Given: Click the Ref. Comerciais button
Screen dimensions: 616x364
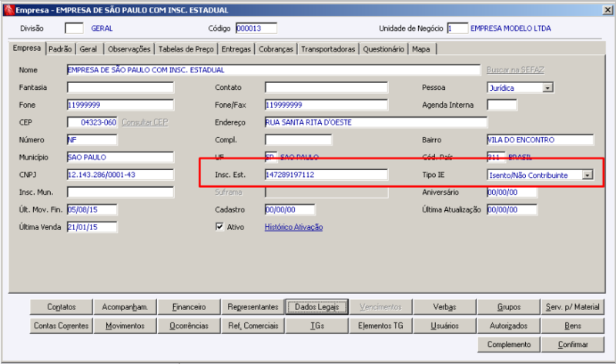Looking at the screenshot, I should 253,326.
